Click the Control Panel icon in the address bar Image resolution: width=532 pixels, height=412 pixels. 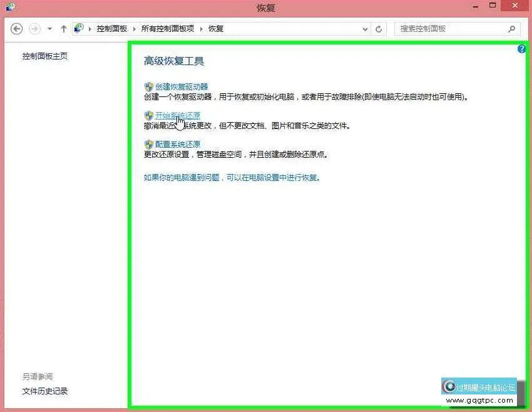click(78, 28)
